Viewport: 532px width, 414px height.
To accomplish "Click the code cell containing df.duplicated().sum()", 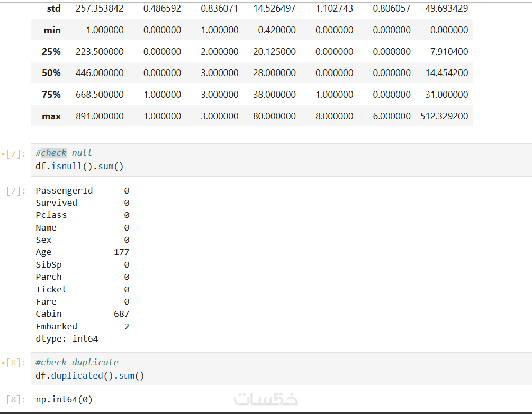I will click(281, 369).
